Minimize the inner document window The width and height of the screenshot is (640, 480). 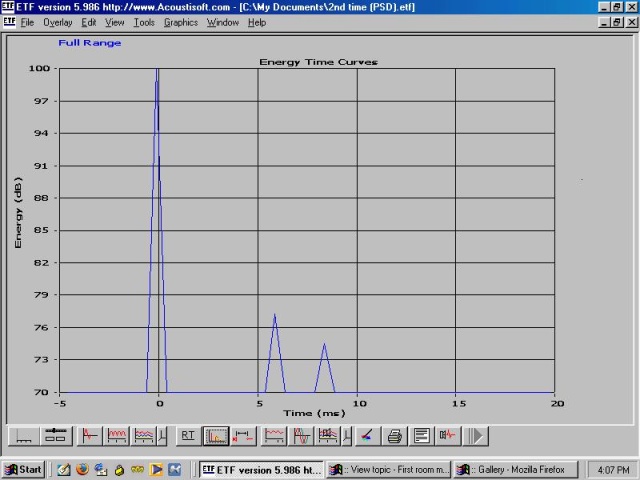tap(604, 22)
